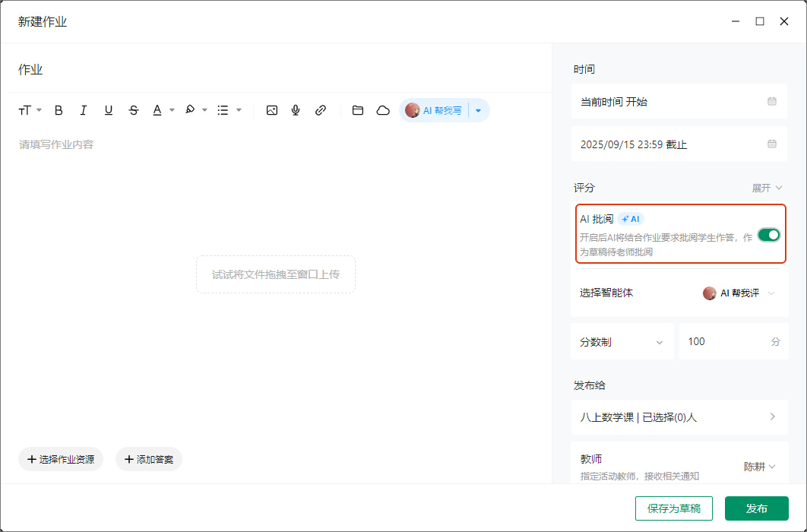Open calendar for start time

pyautogui.click(x=771, y=101)
